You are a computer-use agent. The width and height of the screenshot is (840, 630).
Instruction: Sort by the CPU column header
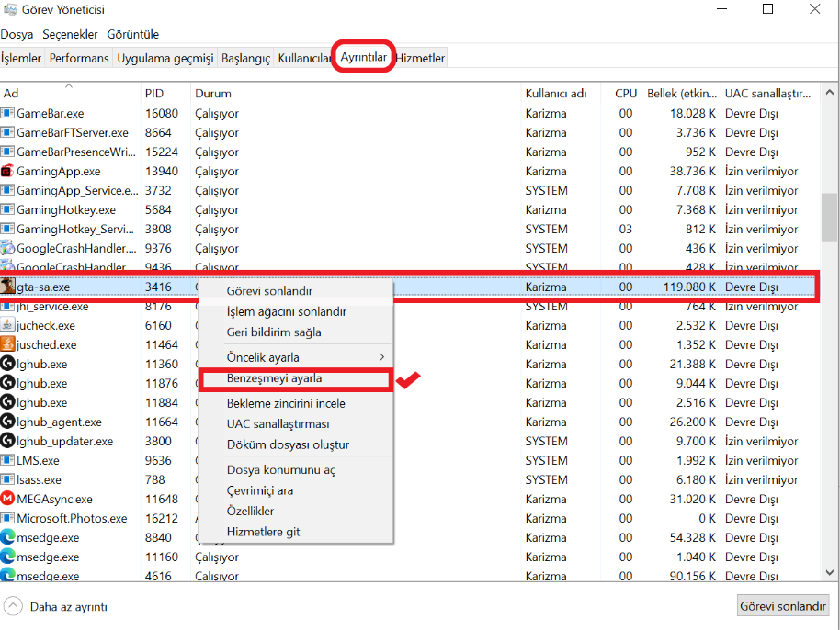point(621,93)
